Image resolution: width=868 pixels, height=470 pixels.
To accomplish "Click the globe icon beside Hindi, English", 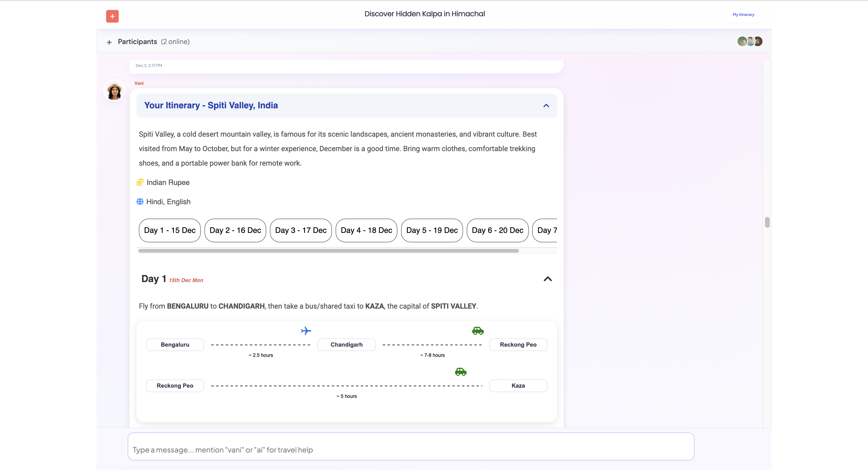I will 140,202.
